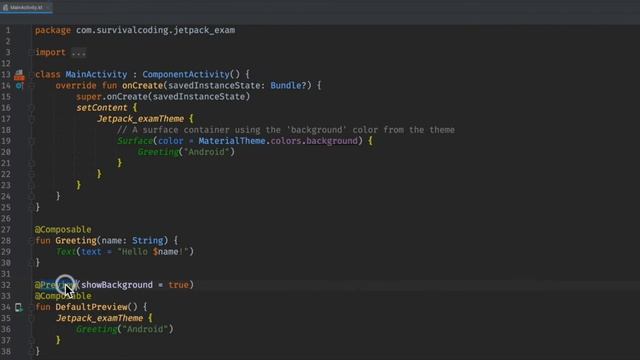The height and width of the screenshot is (360, 640).
Task: Click the "Android" string on line 36
Action: (145, 329)
